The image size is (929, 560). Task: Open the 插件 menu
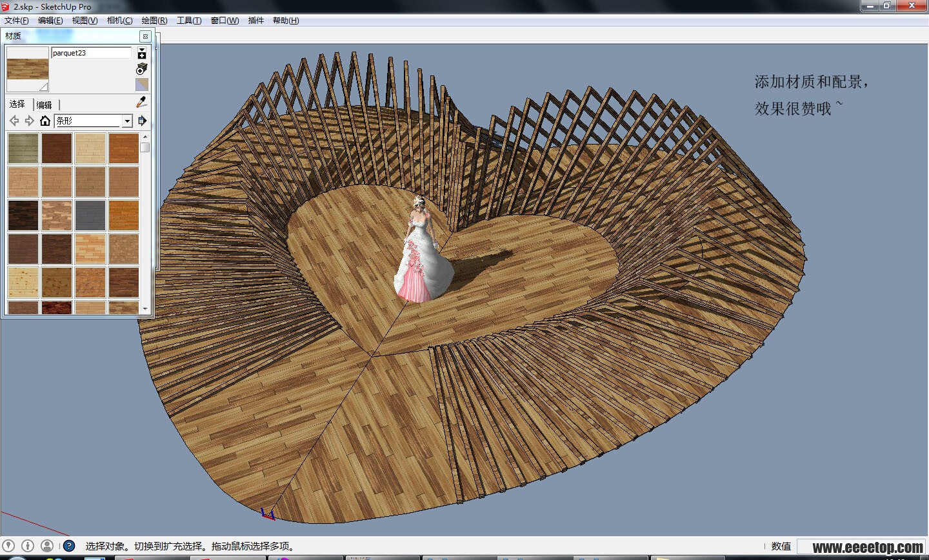pyautogui.click(x=256, y=21)
